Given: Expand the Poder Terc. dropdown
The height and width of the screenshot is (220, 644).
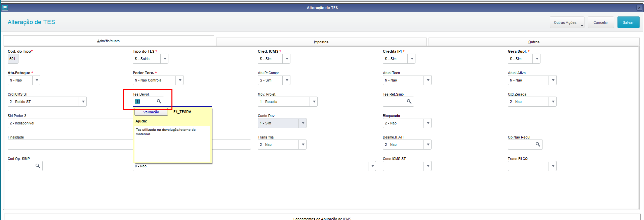Looking at the screenshot, I should point(180,80).
